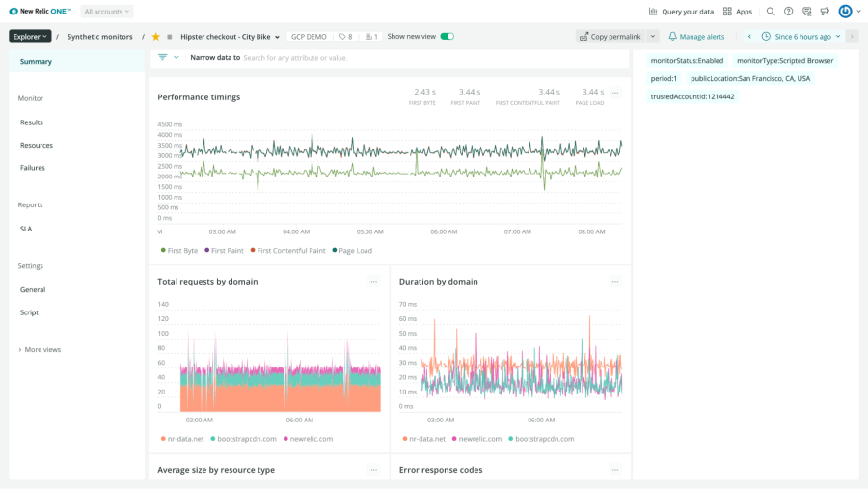Toggle bootstrapcdn.com in Total requests legend
868x489 pixels.
click(x=244, y=439)
